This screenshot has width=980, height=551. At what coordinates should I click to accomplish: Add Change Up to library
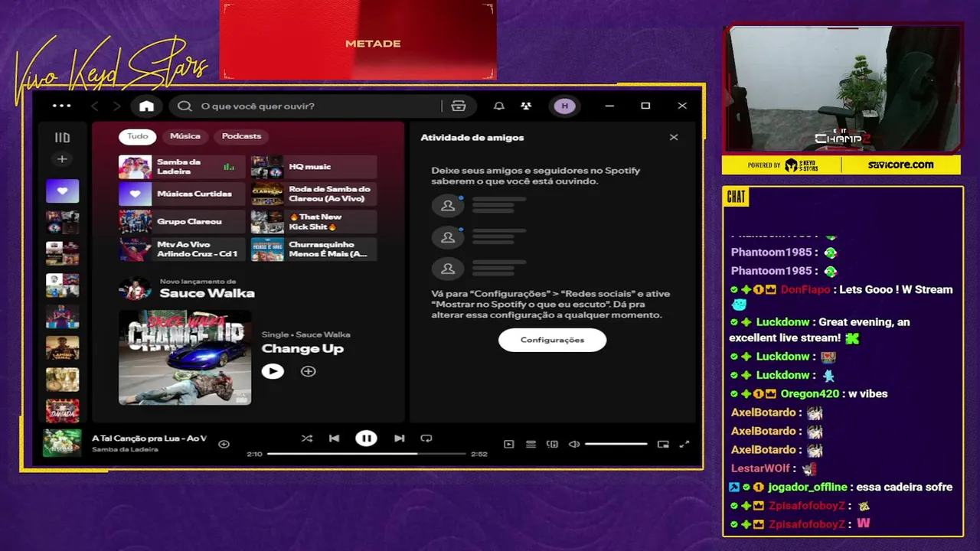coord(308,371)
